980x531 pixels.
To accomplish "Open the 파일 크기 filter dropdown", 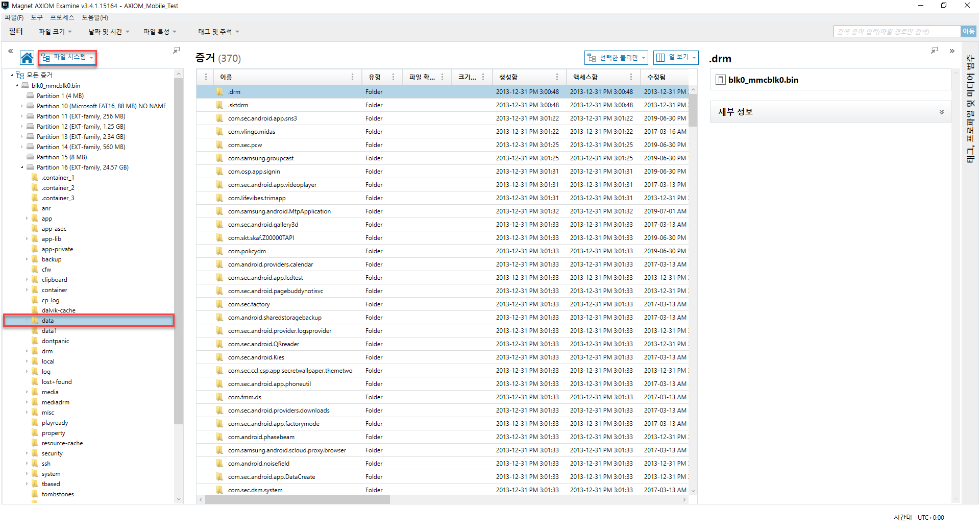I will tap(55, 32).
